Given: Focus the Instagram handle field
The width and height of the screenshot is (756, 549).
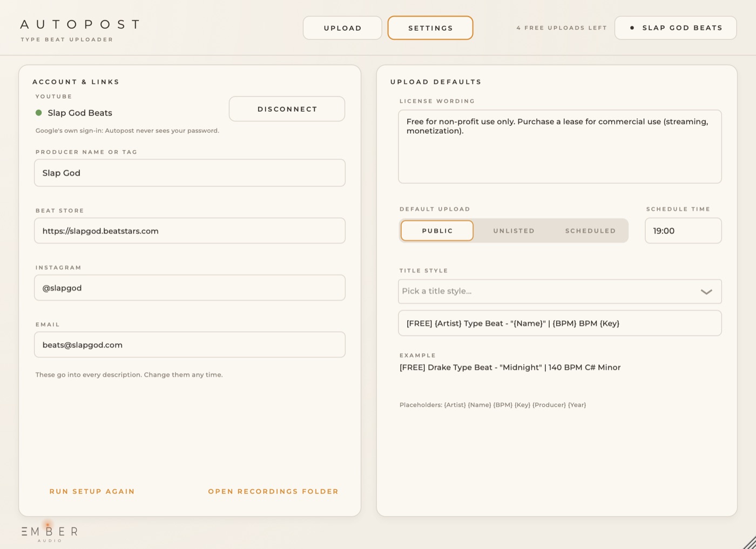Looking at the screenshot, I should (x=190, y=288).
